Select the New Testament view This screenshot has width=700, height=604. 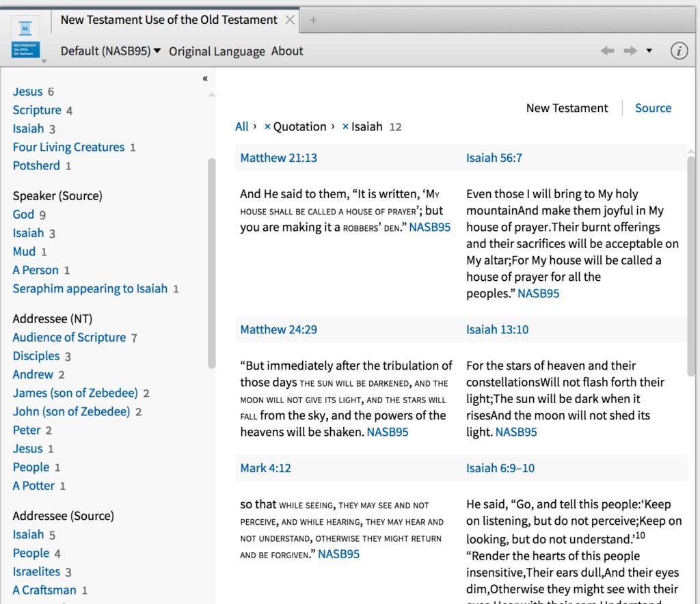[567, 108]
